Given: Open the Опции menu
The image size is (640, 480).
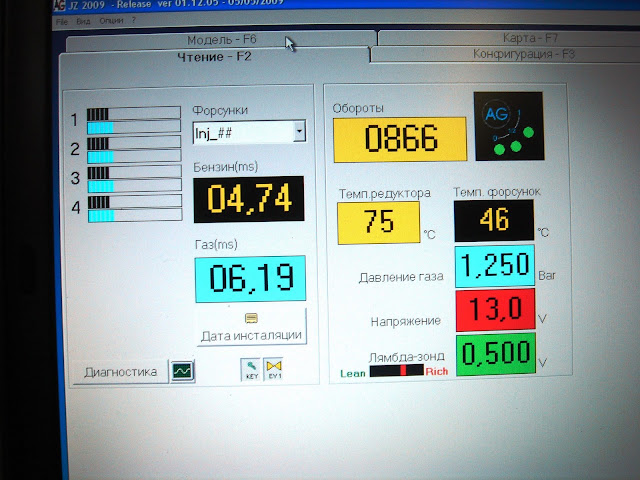Looking at the screenshot, I should pos(111,20).
